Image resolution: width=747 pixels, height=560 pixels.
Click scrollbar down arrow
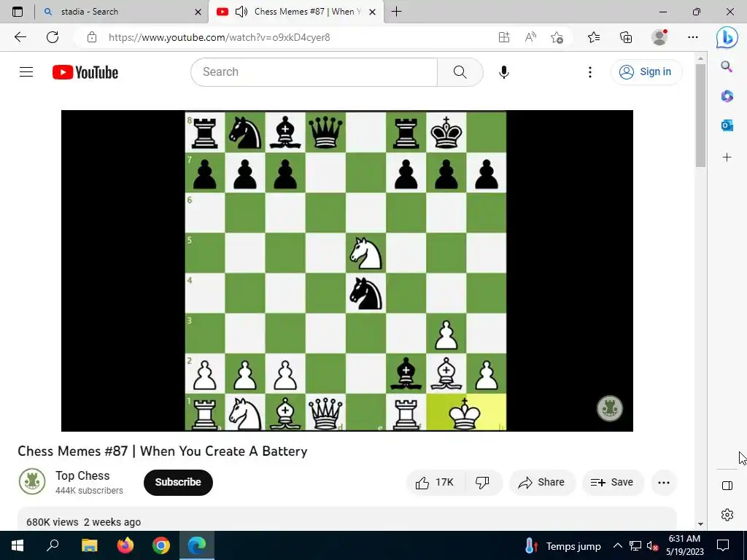click(700, 524)
